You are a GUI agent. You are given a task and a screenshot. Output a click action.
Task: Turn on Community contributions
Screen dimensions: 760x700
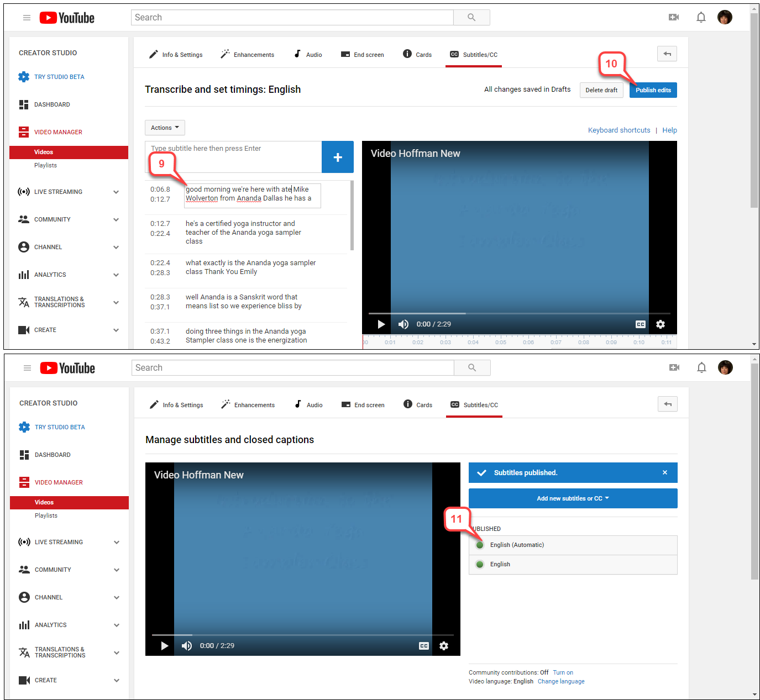coord(563,672)
